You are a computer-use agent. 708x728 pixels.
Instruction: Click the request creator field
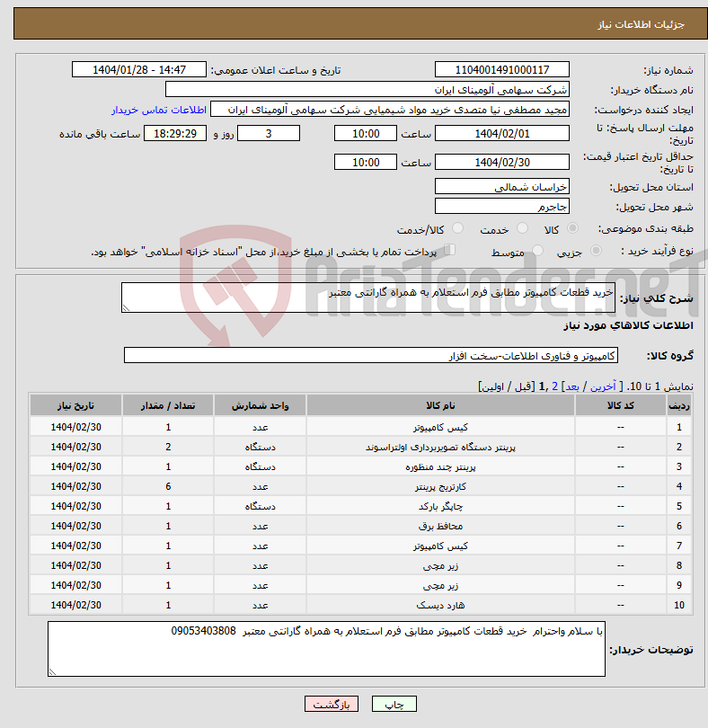(390, 110)
